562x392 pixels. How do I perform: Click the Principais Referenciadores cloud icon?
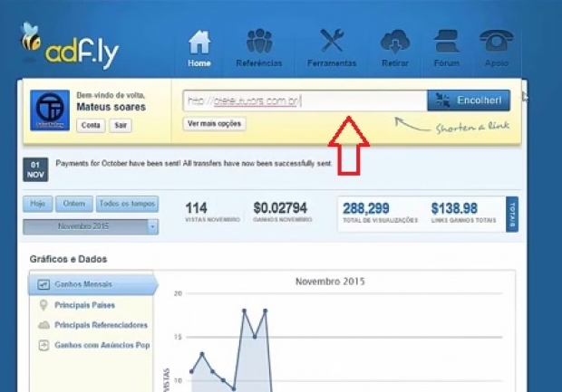point(44,325)
